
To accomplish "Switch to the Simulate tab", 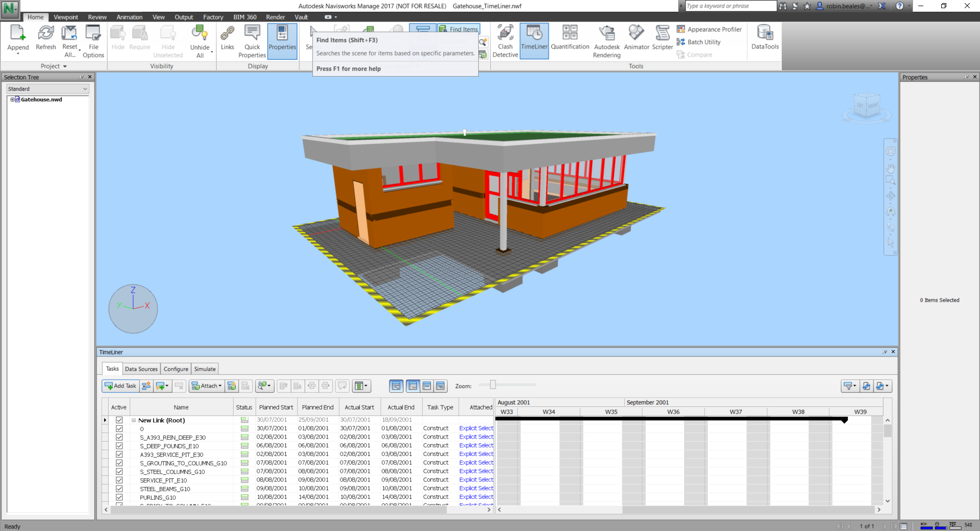I will click(x=205, y=369).
